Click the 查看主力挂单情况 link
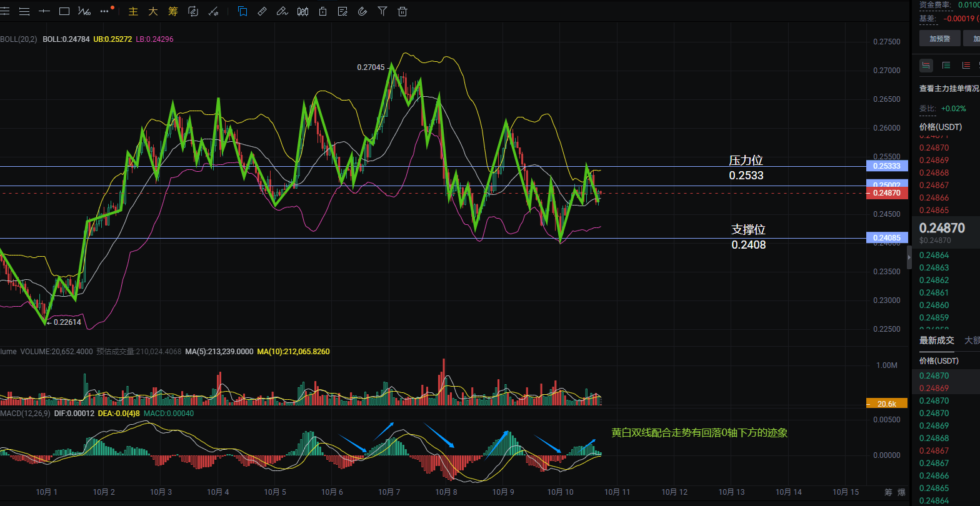The height and width of the screenshot is (506, 980). pyautogui.click(x=949, y=89)
